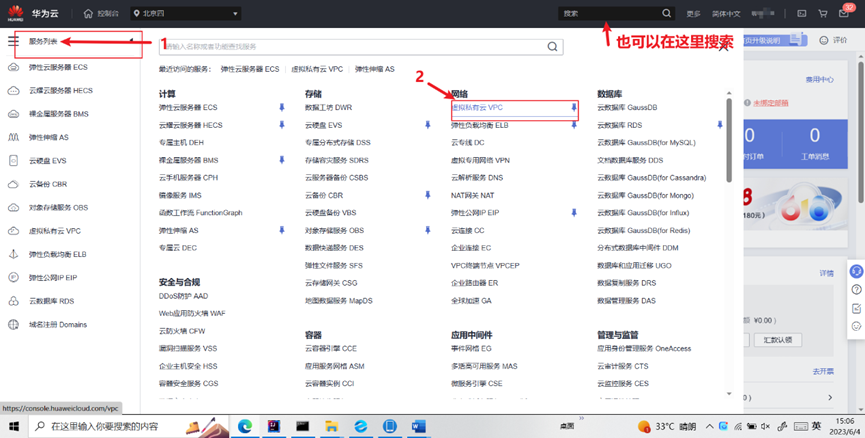
Task: Open the message mailbox with 32 badge
Action: pyautogui.click(x=844, y=13)
